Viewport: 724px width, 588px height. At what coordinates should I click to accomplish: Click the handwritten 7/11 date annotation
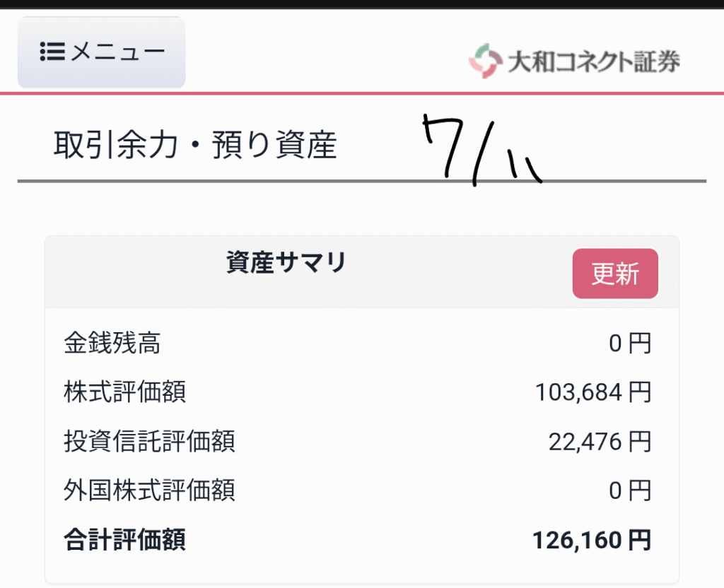point(481,151)
